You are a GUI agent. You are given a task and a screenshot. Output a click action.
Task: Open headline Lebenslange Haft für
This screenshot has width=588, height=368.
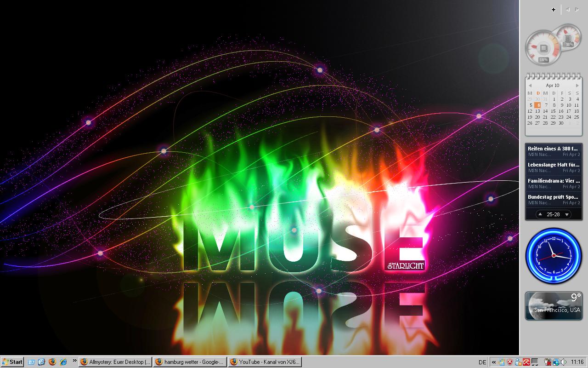tap(554, 167)
